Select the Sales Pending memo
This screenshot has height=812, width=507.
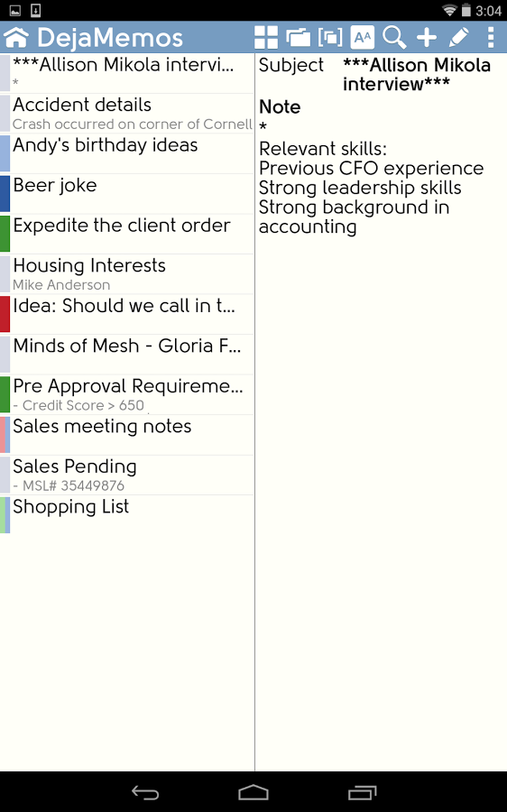(x=127, y=475)
